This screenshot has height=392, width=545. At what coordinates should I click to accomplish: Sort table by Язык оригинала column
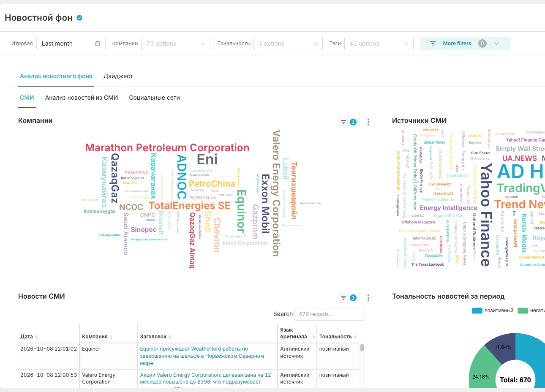click(313, 337)
